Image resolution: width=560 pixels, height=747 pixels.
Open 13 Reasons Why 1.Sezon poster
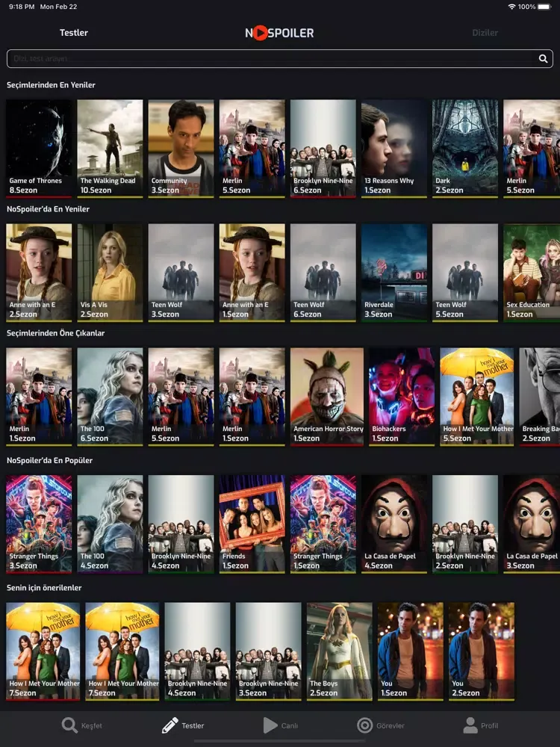click(394, 148)
